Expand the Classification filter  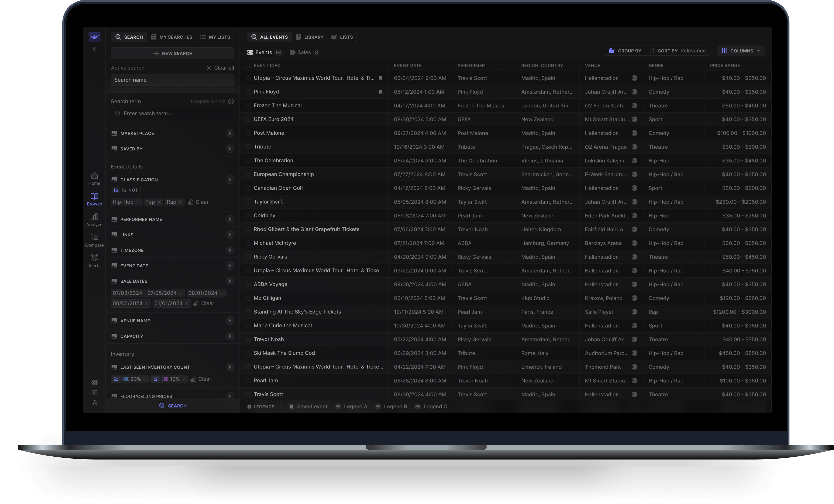(230, 180)
